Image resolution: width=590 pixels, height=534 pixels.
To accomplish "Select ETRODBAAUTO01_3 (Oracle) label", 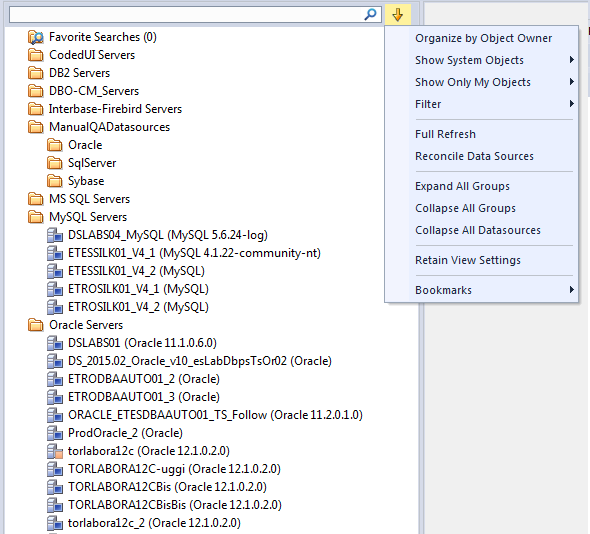I will tap(144, 397).
